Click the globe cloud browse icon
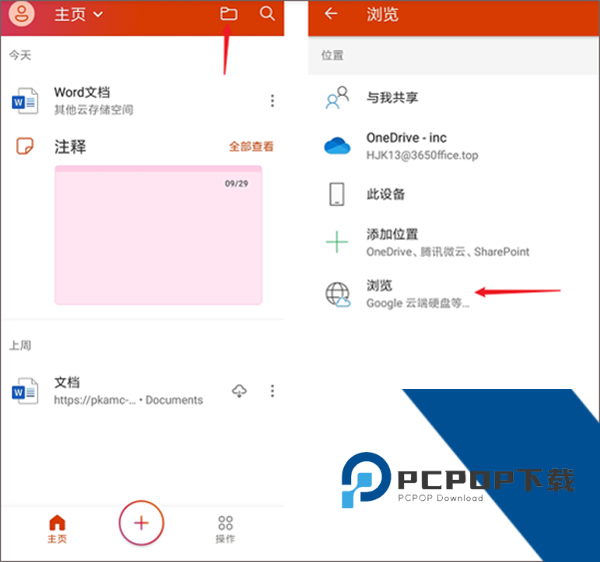This screenshot has height=562, width=600. 338,295
